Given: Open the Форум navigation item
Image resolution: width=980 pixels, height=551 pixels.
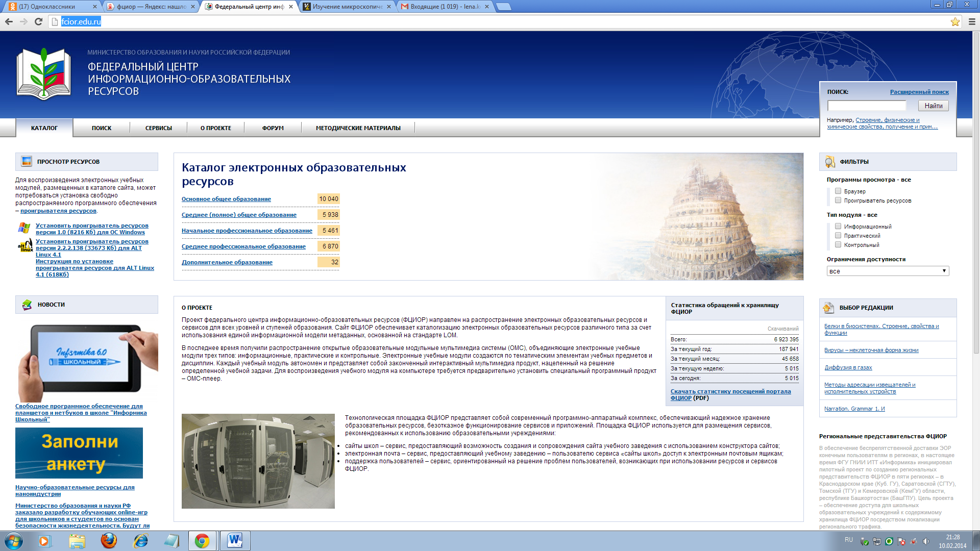Looking at the screenshot, I should click(x=273, y=128).
